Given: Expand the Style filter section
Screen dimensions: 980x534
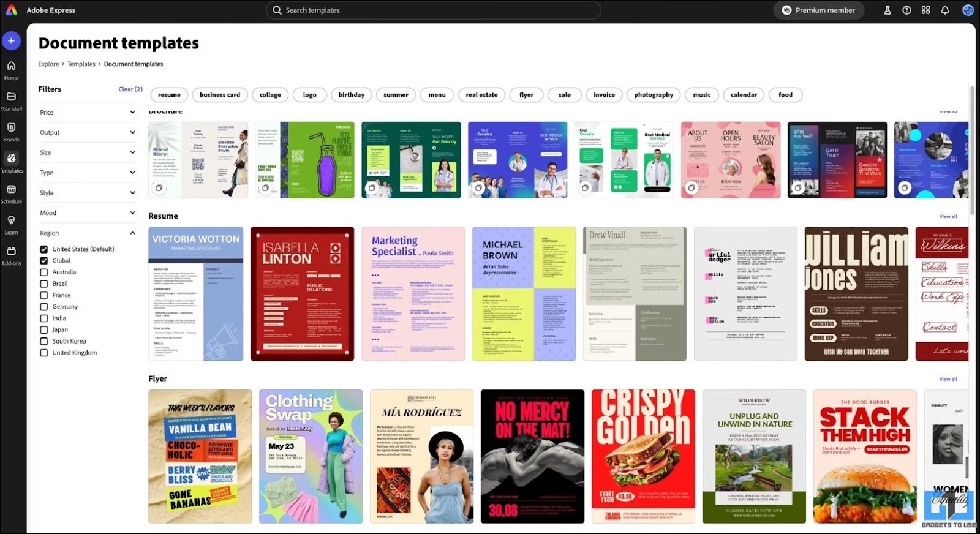Looking at the screenshot, I should point(132,193).
